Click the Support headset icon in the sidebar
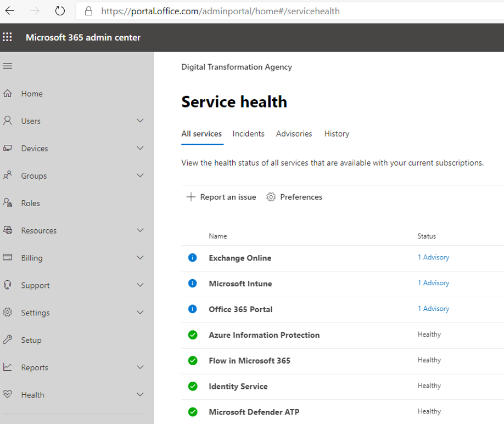 pyautogui.click(x=7, y=285)
